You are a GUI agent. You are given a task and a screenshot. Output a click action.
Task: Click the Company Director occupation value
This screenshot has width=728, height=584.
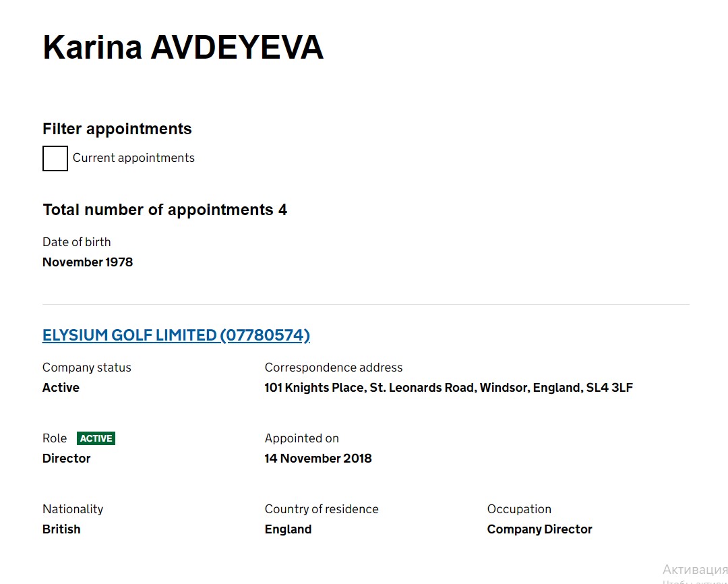coord(539,529)
